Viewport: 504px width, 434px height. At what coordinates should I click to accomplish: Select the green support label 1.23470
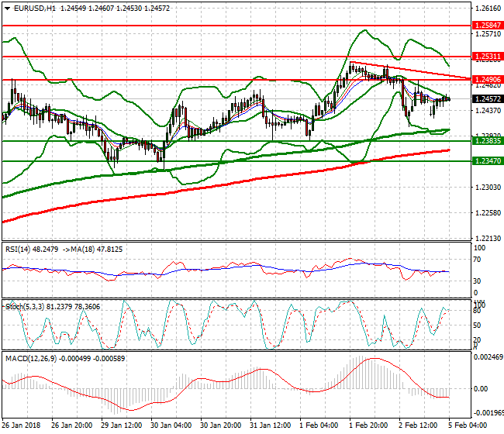point(488,161)
